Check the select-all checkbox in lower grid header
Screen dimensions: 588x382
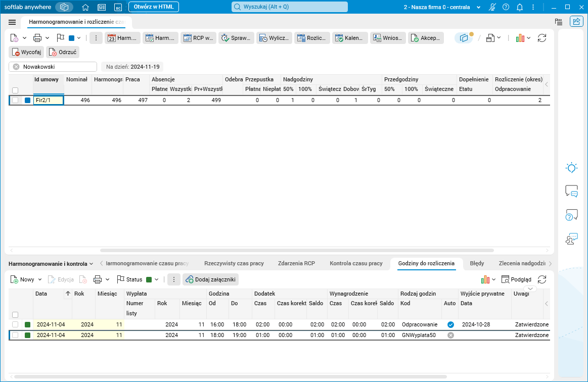15,315
